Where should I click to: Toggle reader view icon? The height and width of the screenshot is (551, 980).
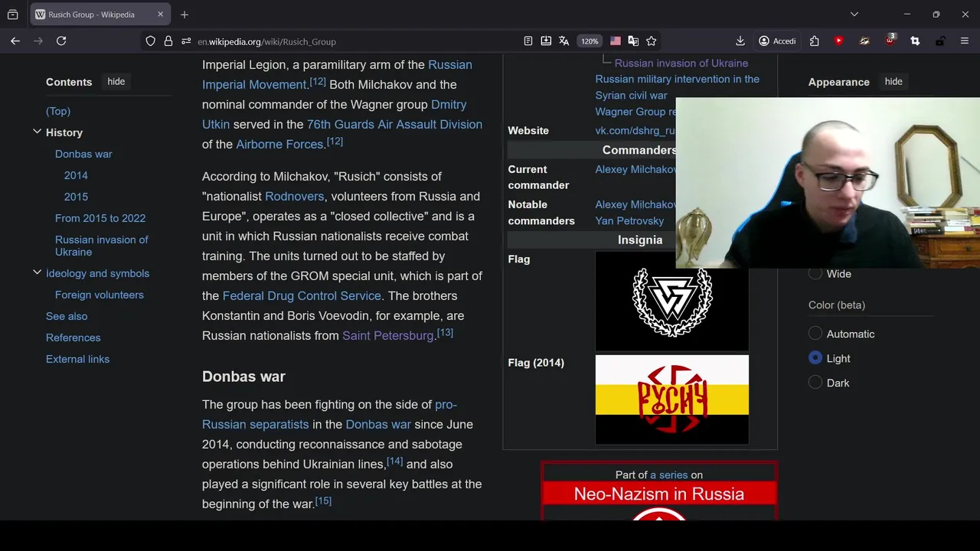pos(528,41)
